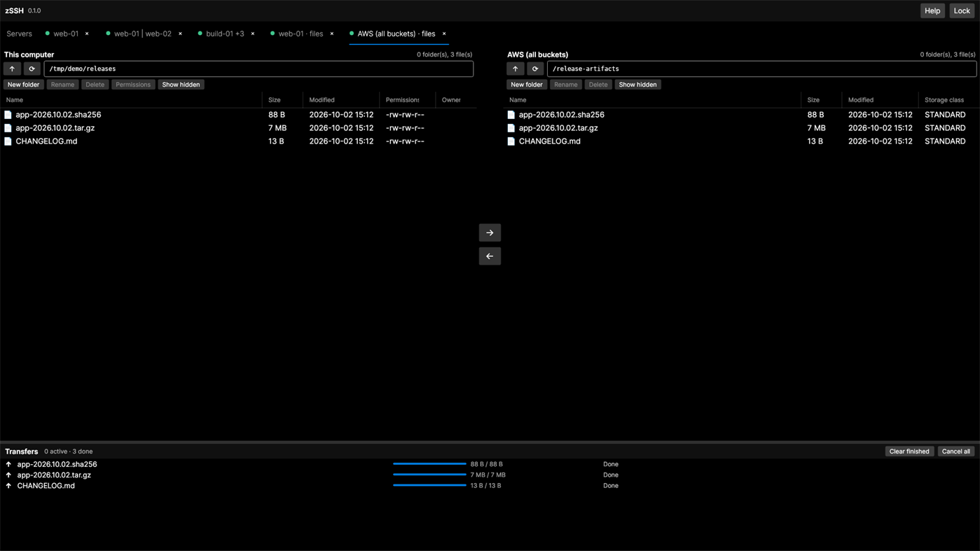Refresh the This computer file list

(x=32, y=69)
